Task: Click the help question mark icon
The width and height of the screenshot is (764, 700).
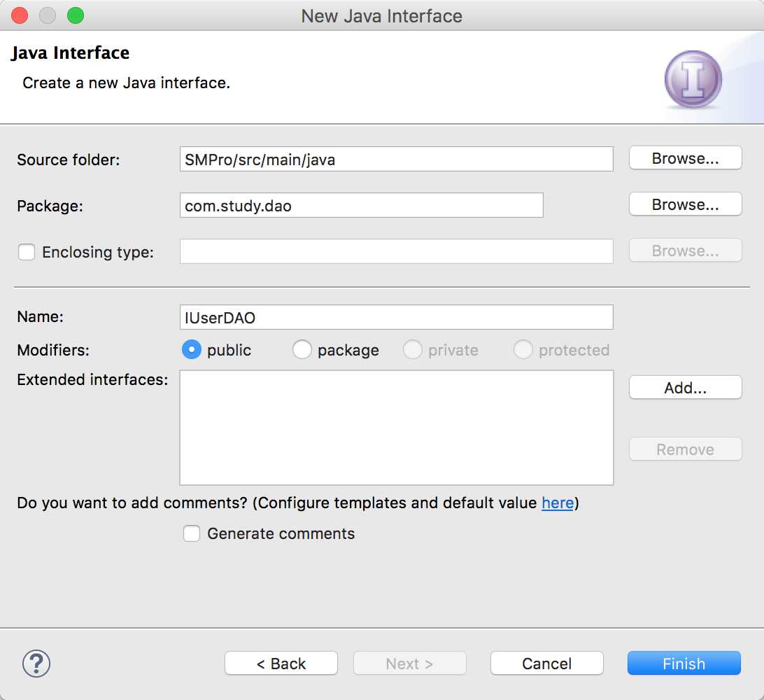Action: pyautogui.click(x=36, y=662)
